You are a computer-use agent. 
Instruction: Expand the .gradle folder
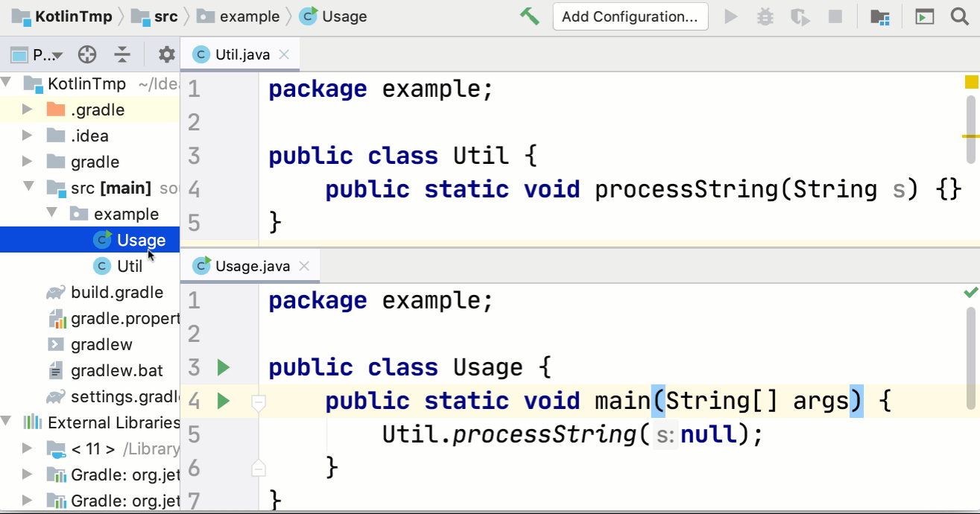pos(27,109)
